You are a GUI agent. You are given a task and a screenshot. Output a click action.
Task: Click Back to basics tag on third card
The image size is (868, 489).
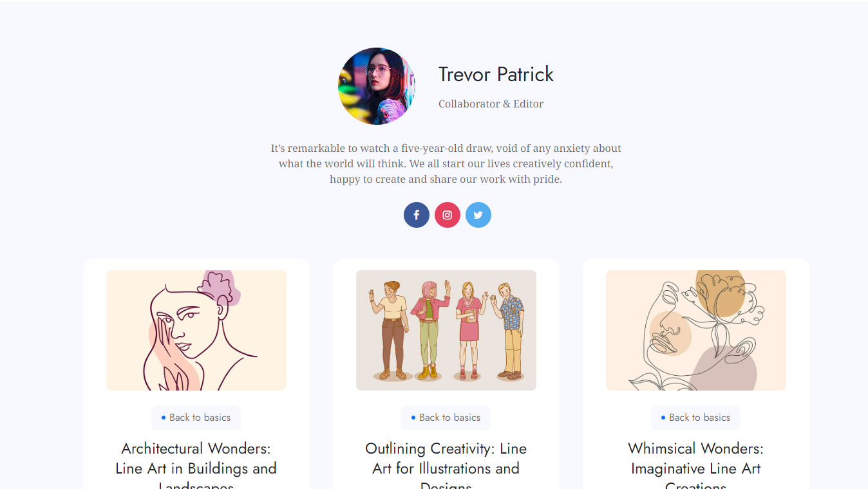pos(695,418)
